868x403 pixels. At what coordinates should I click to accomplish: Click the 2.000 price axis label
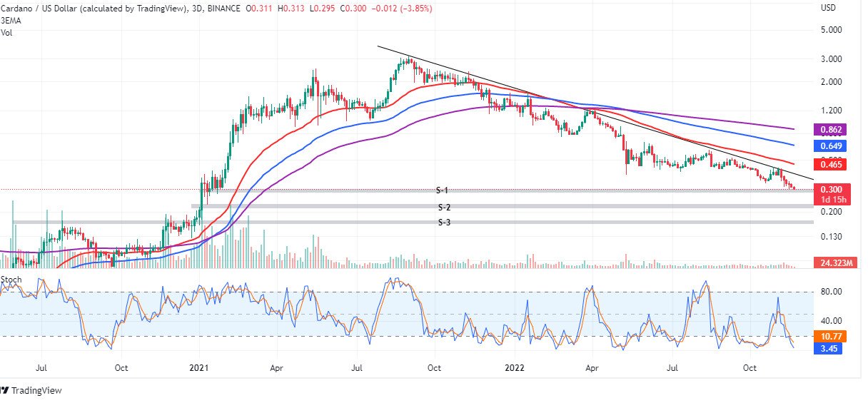pyautogui.click(x=830, y=82)
